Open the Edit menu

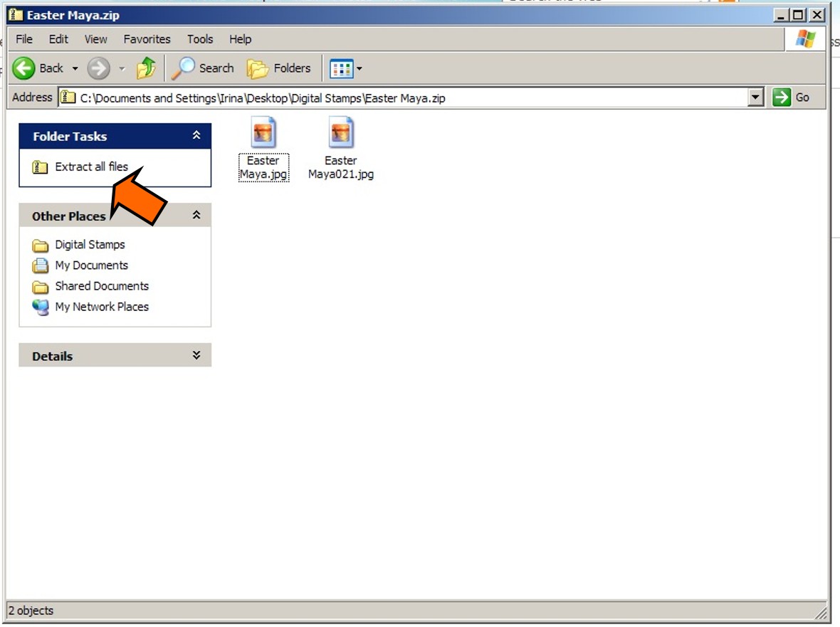[58, 39]
